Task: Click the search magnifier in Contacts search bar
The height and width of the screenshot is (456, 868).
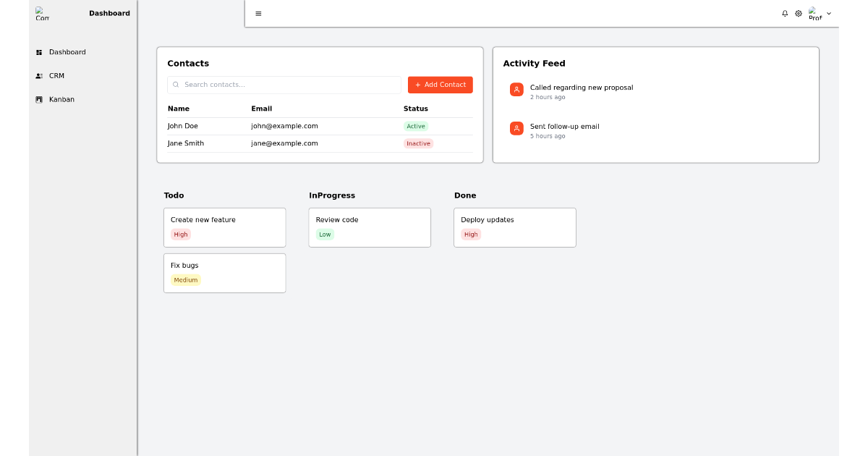Action: [176, 85]
